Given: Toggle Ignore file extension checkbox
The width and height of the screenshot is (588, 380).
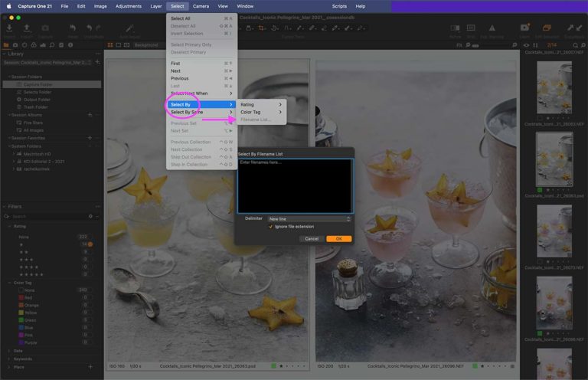Looking at the screenshot, I should [271, 227].
